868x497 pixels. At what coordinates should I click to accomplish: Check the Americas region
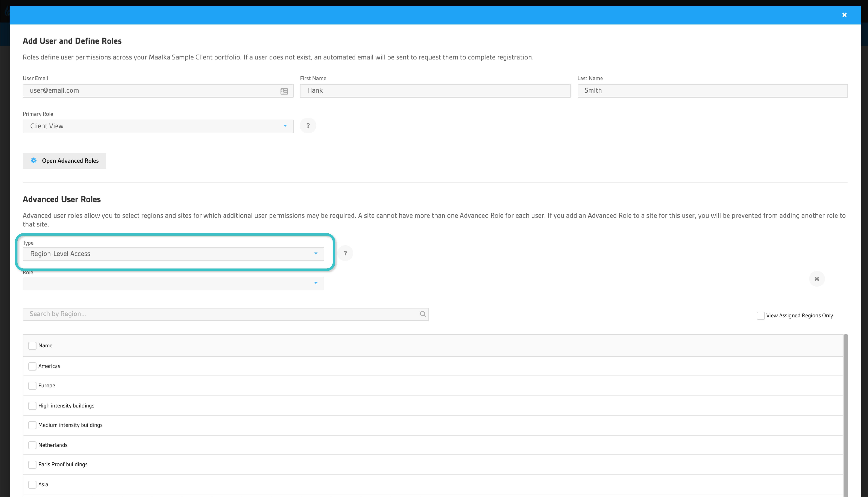(32, 366)
